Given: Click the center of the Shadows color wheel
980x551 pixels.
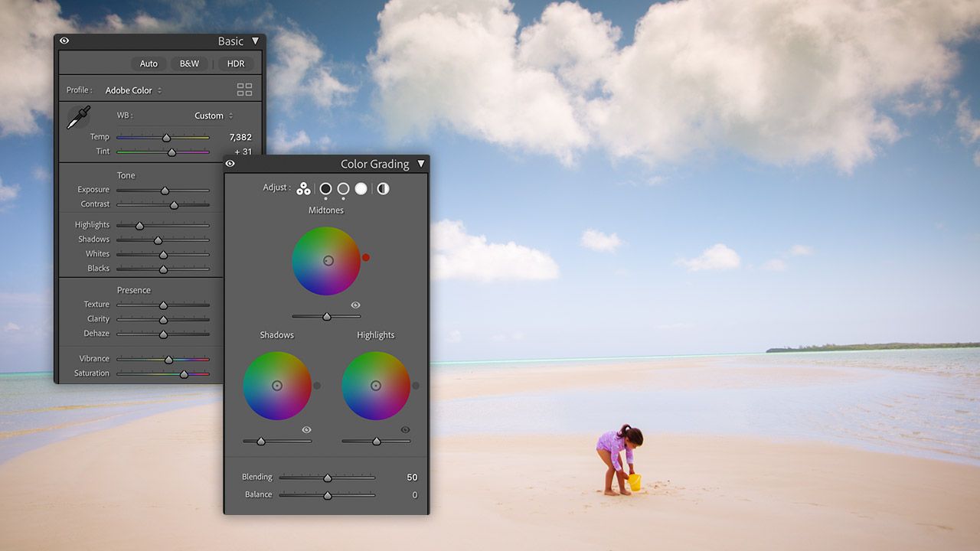Looking at the screenshot, I should point(277,386).
